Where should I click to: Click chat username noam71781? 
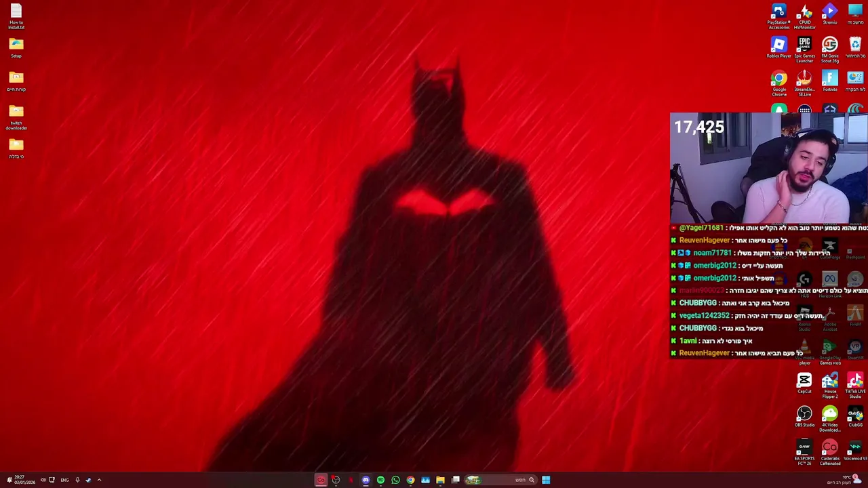click(712, 253)
